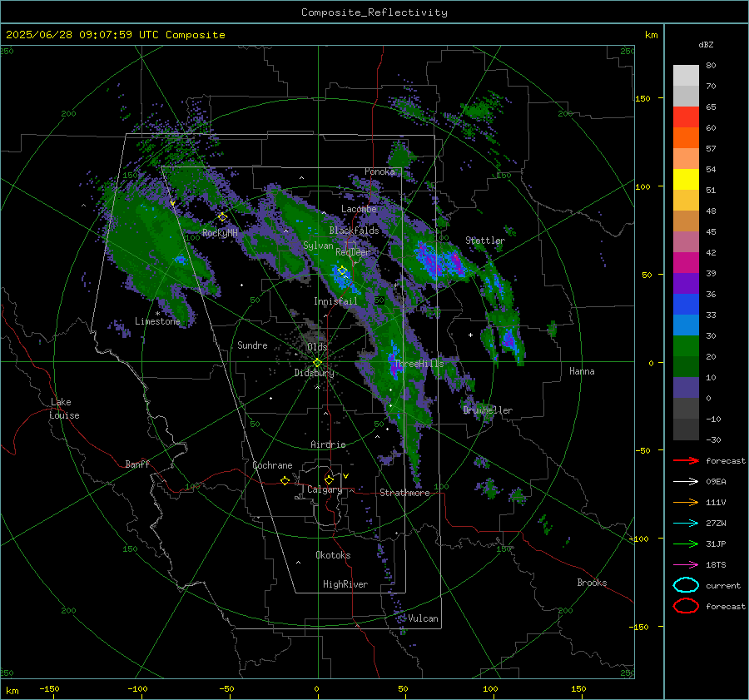Image resolution: width=749 pixels, height=700 pixels.
Task: Click the Airdrie city label
Action: 328,444
